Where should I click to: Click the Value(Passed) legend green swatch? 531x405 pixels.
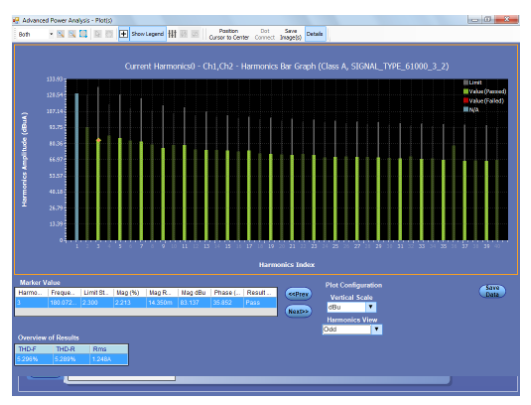pyautogui.click(x=466, y=91)
